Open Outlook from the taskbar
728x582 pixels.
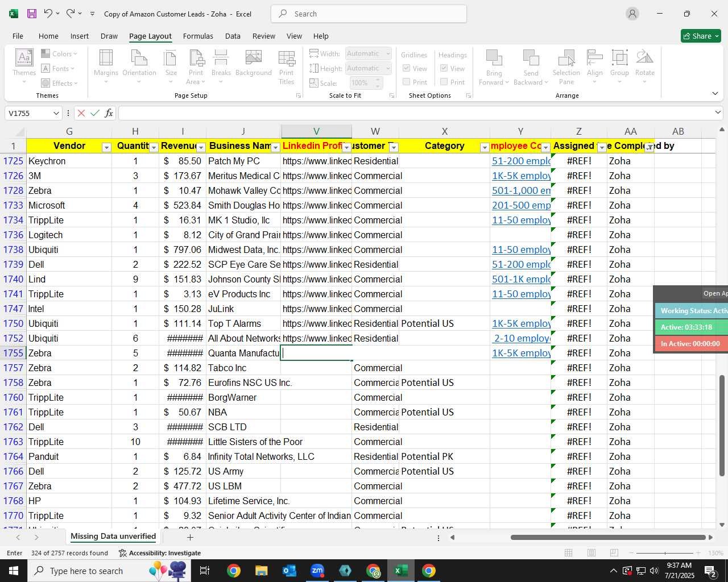[x=289, y=571]
